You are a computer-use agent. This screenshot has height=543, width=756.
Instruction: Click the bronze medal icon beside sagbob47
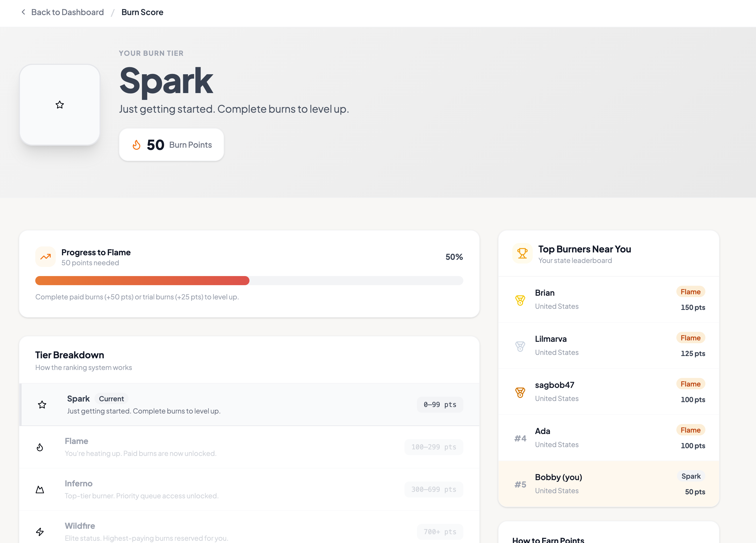[520, 392]
